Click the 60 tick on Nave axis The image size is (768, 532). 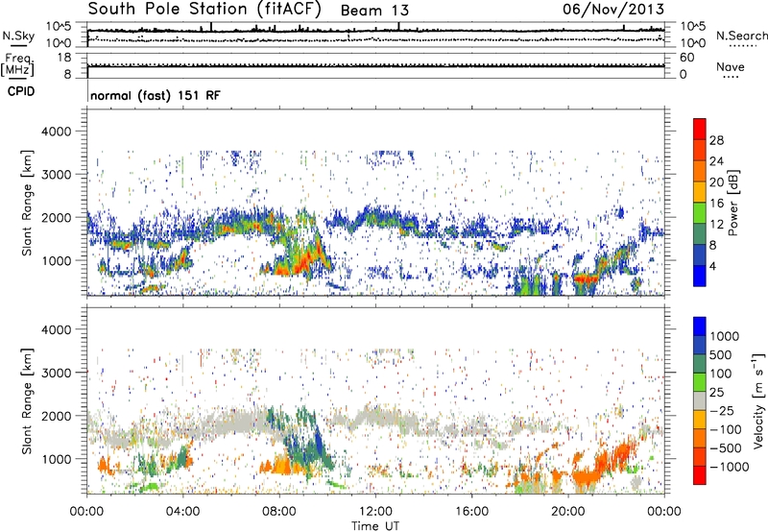pos(686,58)
